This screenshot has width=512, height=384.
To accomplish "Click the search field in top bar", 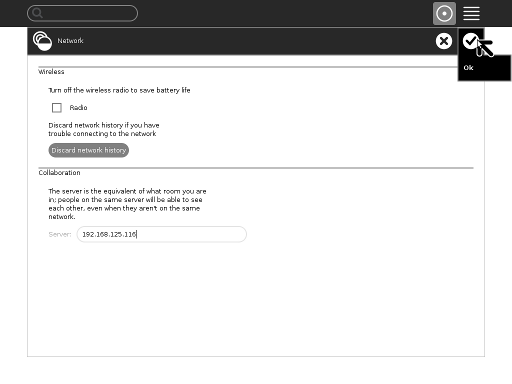I will coord(82,13).
